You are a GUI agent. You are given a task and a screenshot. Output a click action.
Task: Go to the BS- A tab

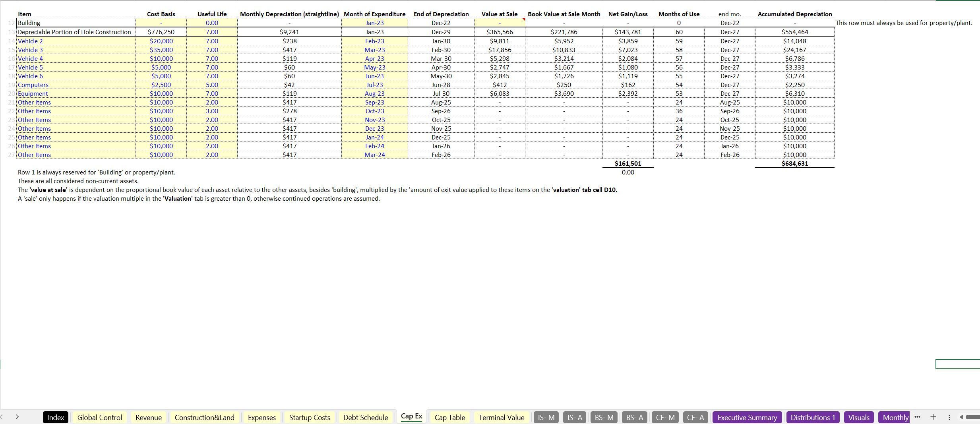click(x=635, y=417)
